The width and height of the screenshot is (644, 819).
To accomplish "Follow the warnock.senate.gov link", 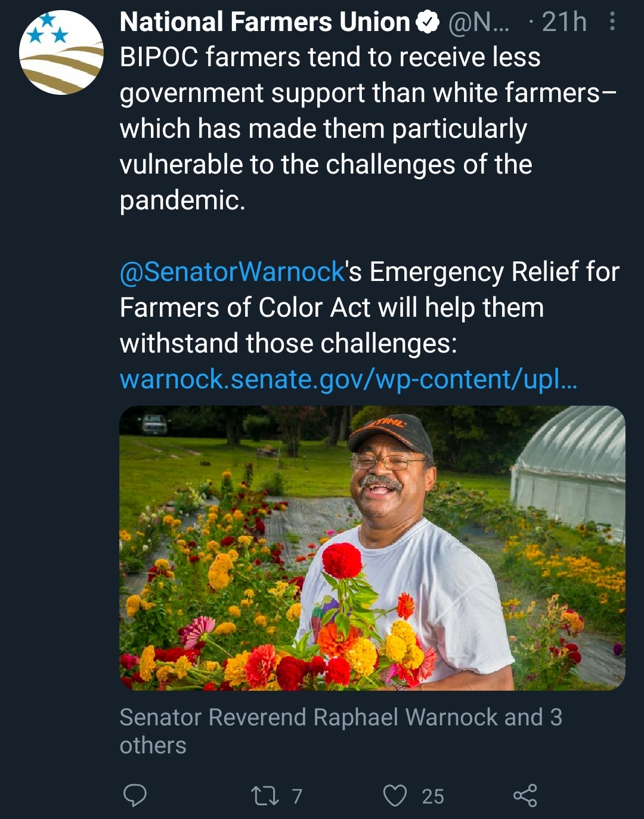I will (348, 379).
